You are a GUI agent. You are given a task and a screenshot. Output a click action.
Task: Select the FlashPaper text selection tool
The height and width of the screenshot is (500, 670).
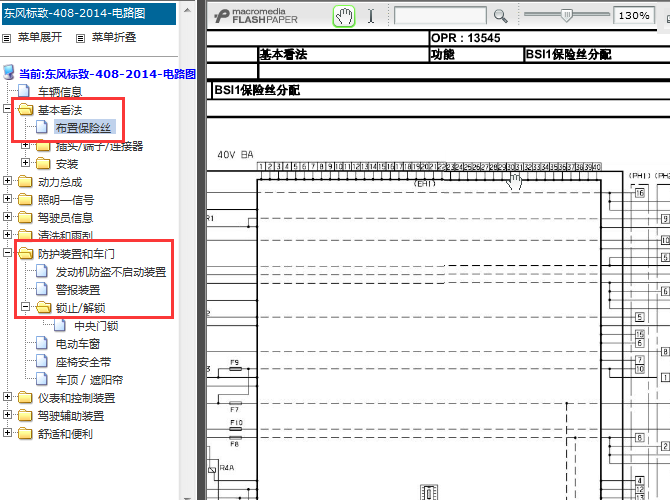(371, 16)
